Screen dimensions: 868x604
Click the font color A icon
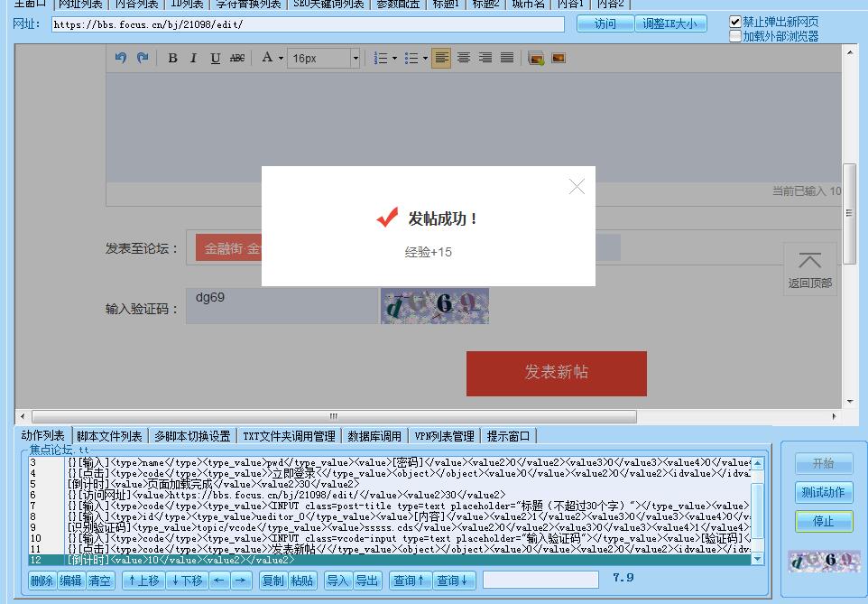(267, 58)
